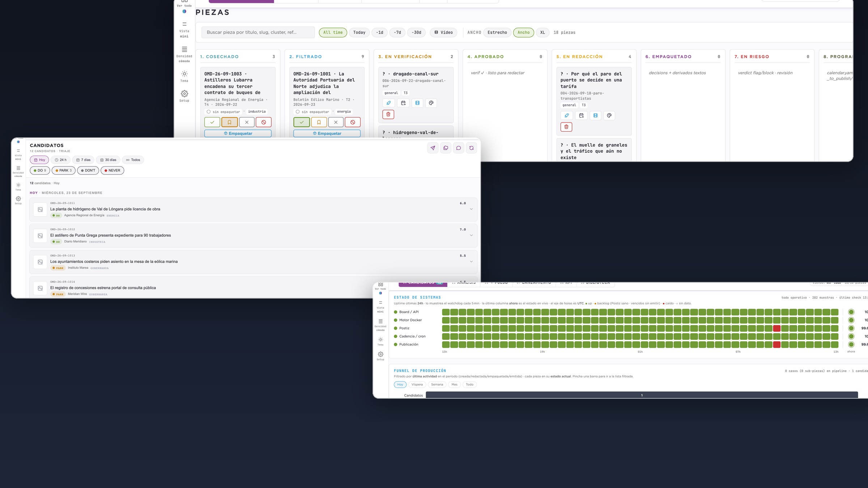Switch Tema in the Estado de Sistemas sidebar
Screen dimensions: 868x488
(380, 341)
